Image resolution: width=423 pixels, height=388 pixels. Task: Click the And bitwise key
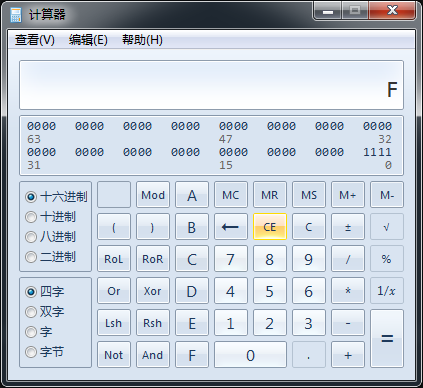(153, 355)
